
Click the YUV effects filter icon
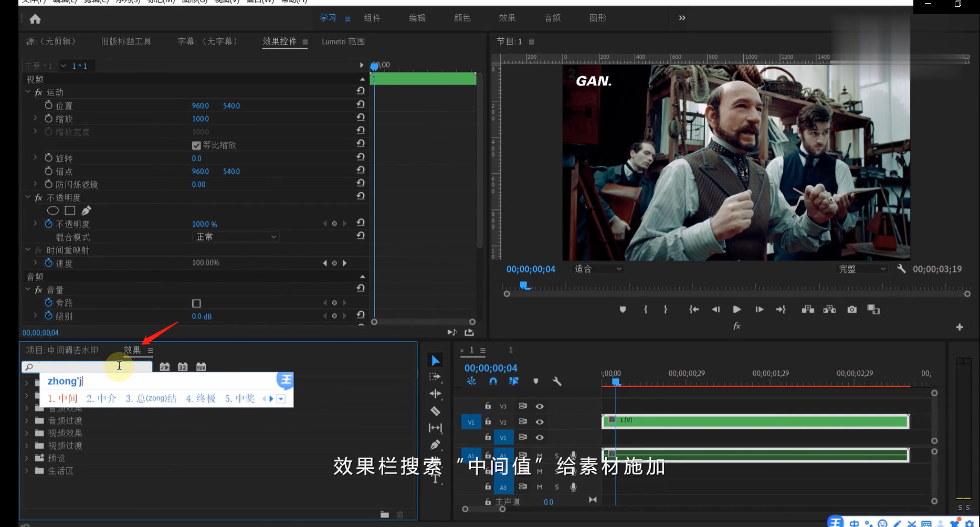coord(201,367)
